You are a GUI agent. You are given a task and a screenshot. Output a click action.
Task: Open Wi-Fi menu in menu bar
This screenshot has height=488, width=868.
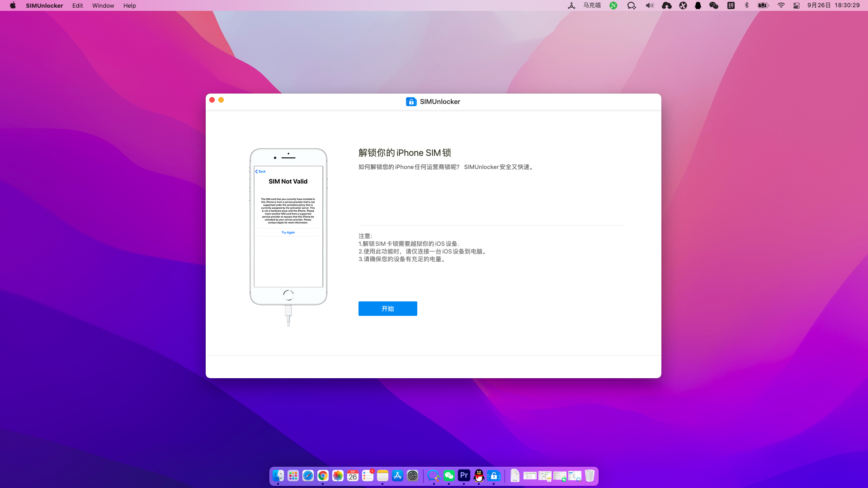781,5
